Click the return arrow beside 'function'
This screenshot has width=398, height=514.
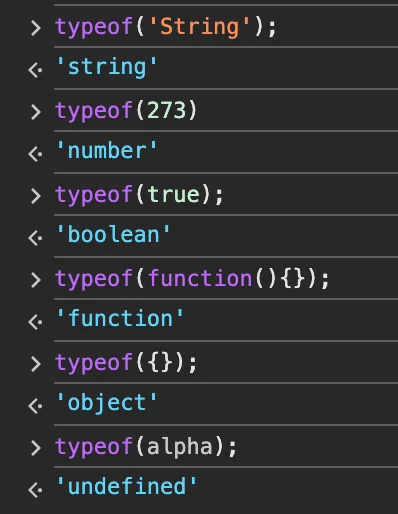click(35, 322)
